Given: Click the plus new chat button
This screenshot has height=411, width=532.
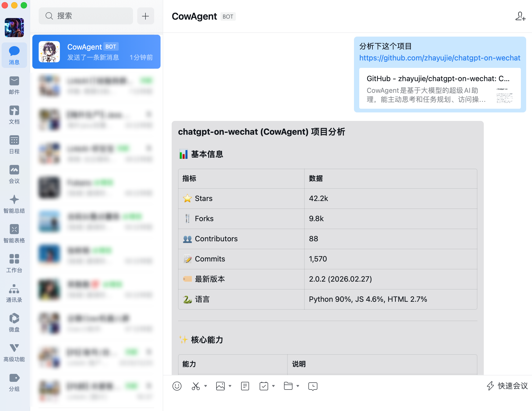Looking at the screenshot, I should pos(145,16).
